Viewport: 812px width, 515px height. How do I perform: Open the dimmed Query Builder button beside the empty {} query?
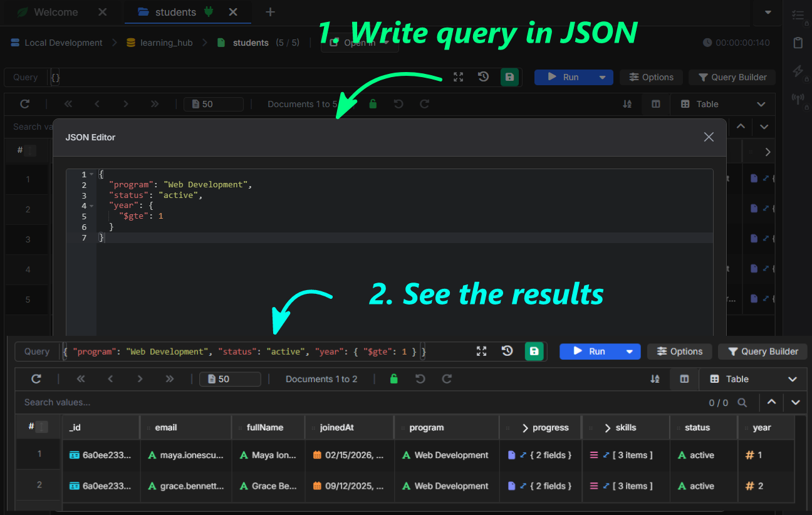coord(732,77)
